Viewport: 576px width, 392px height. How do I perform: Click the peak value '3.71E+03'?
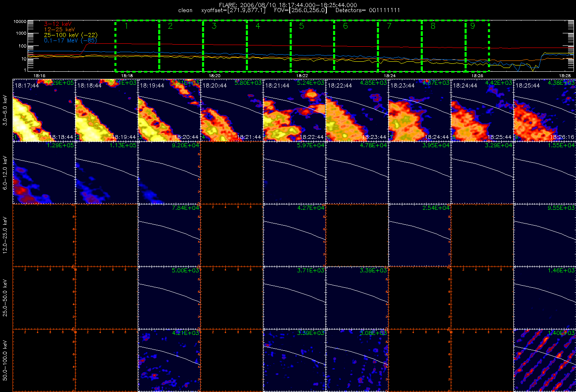point(311,271)
